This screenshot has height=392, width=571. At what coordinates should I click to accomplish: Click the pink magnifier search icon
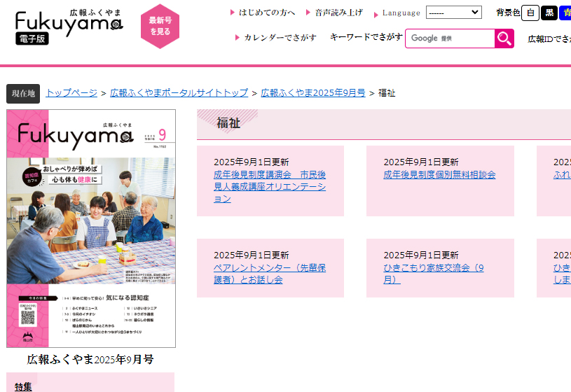pyautogui.click(x=504, y=38)
